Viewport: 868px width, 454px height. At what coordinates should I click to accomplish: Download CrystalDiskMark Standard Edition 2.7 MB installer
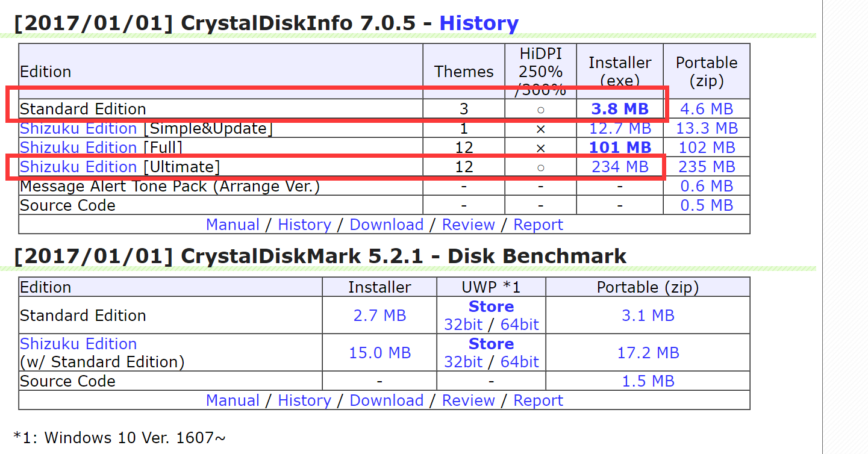[x=379, y=316]
